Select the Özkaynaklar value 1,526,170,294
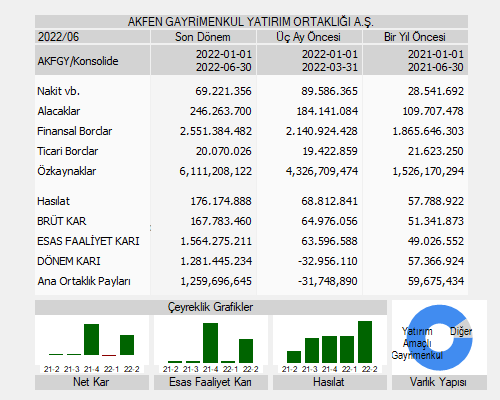The height and width of the screenshot is (400, 500). click(428, 171)
